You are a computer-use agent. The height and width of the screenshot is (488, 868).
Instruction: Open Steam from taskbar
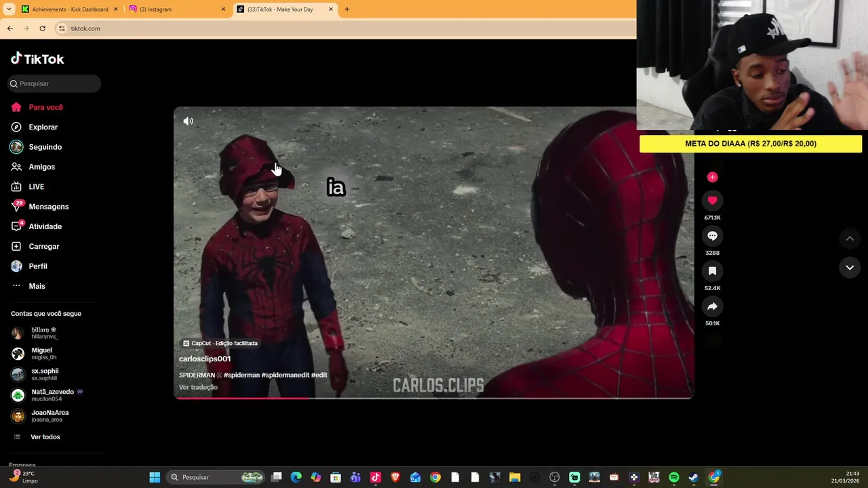pos(694,477)
